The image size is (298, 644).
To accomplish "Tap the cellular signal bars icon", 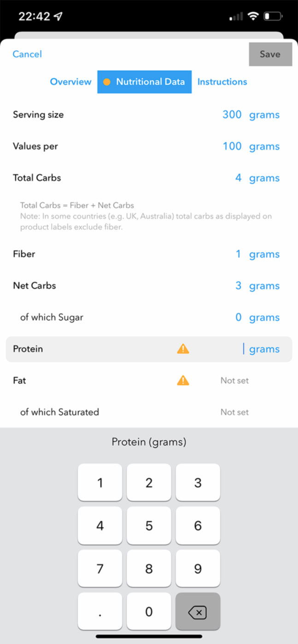I will 236,17.
